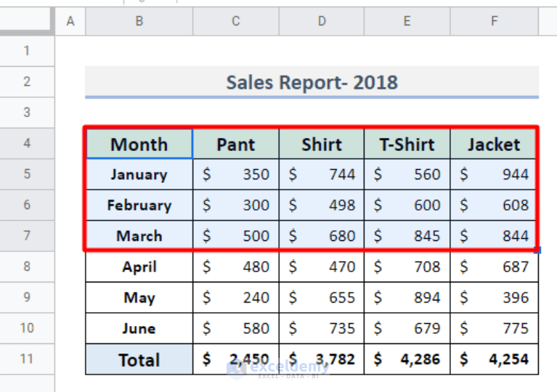Select row 11 header
Screen dimensions: 557x392
pos(27,359)
